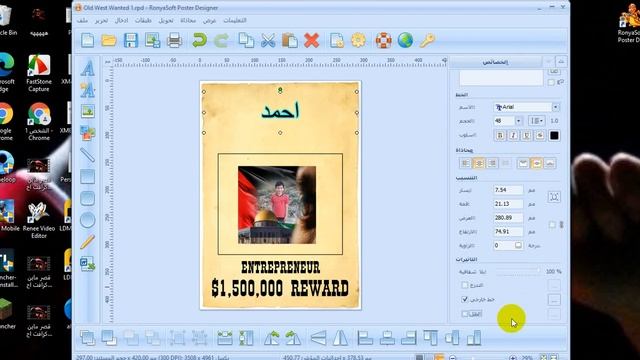Open the Arial font name dropdown
Screen dimensions: 640x360
(556, 107)
